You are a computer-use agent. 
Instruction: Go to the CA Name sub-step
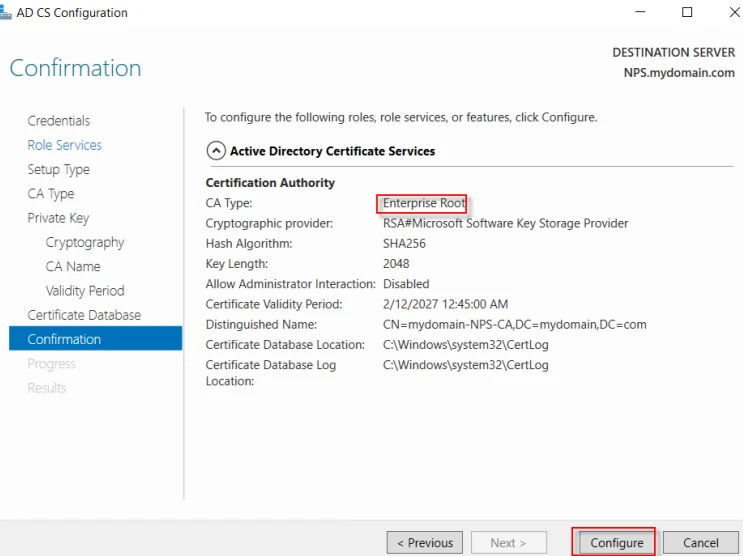[x=73, y=266]
